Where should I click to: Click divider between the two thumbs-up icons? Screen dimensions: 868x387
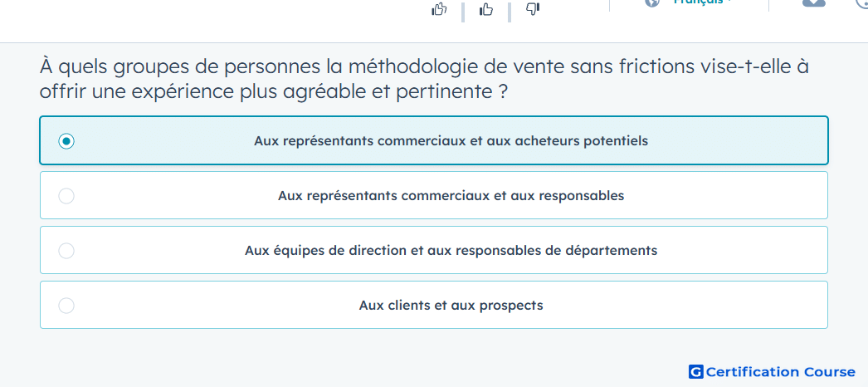pos(462,12)
